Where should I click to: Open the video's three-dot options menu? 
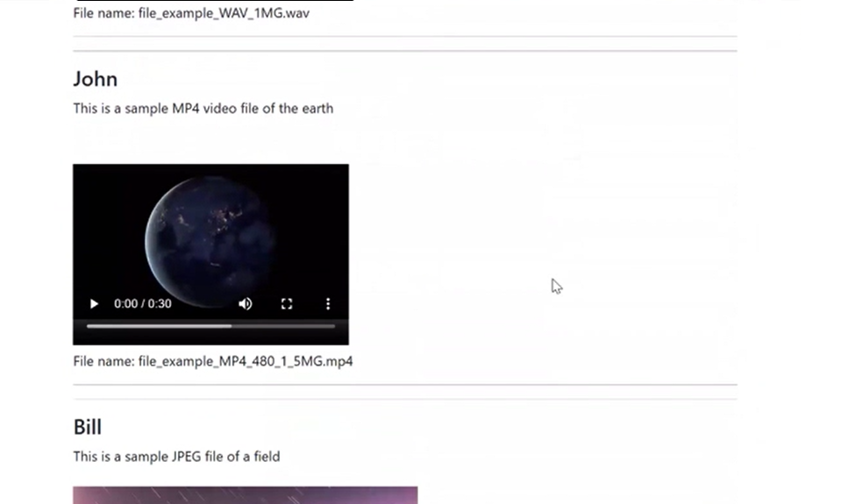tap(328, 304)
